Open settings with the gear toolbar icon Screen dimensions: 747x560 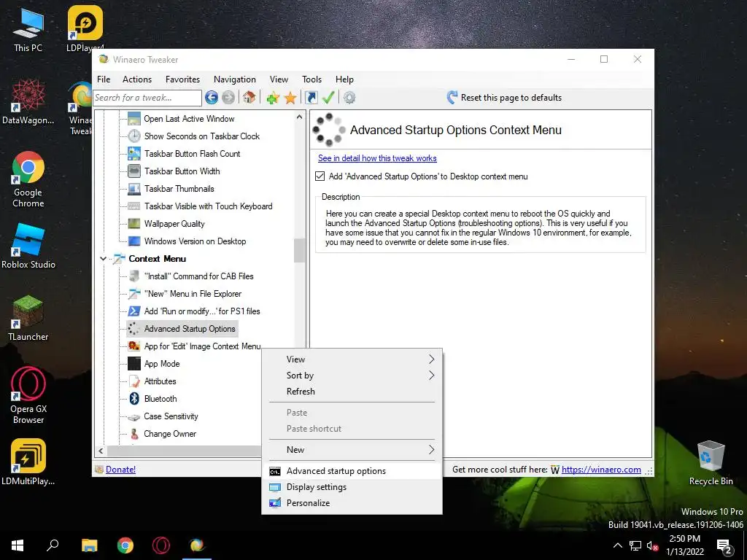349,98
